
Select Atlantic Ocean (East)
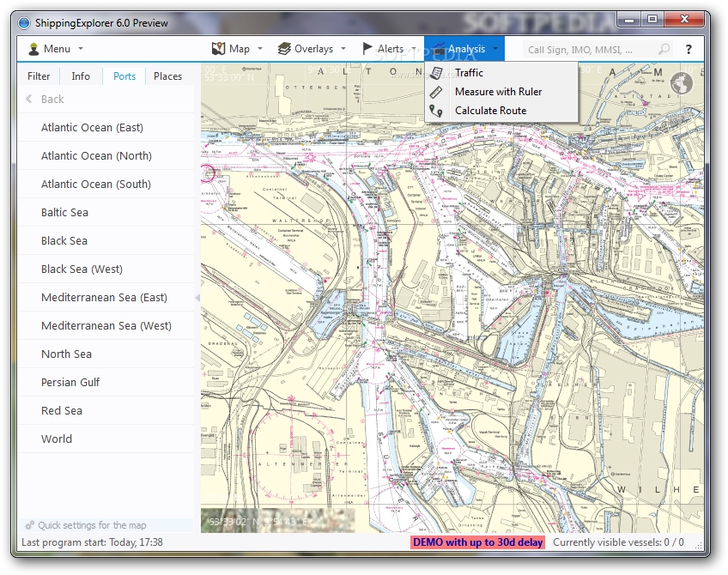point(106,128)
